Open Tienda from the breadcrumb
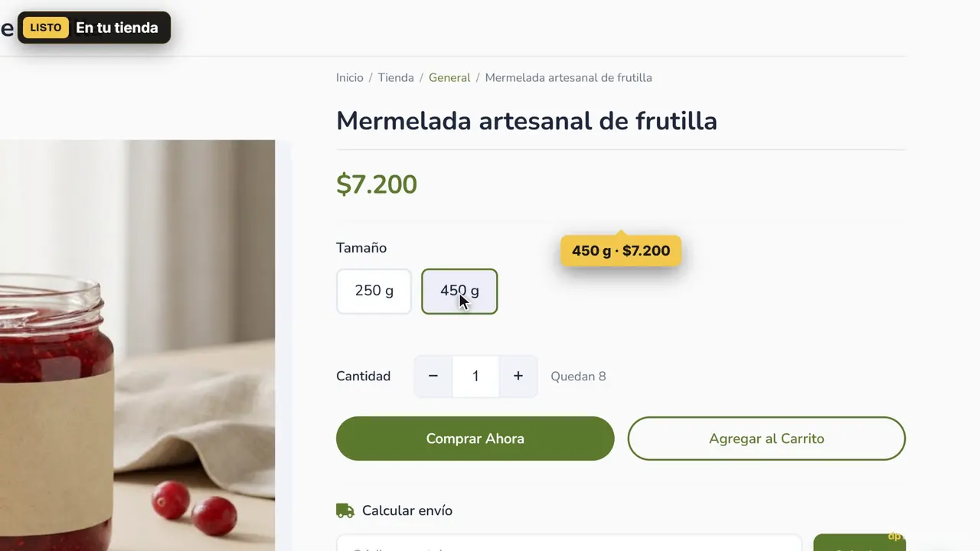Screen dimensions: 980x551 click(396, 77)
